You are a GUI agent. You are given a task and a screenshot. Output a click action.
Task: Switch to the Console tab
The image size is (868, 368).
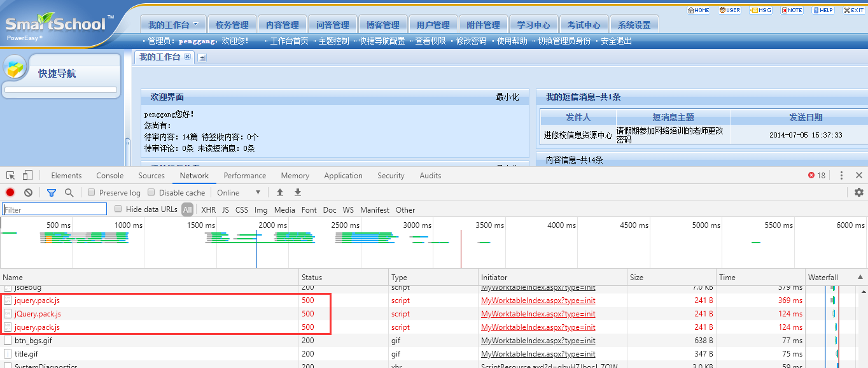point(110,176)
